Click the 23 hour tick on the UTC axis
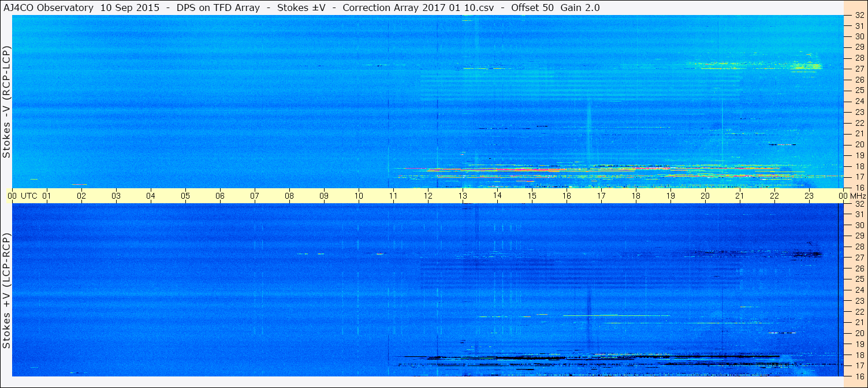 809,196
